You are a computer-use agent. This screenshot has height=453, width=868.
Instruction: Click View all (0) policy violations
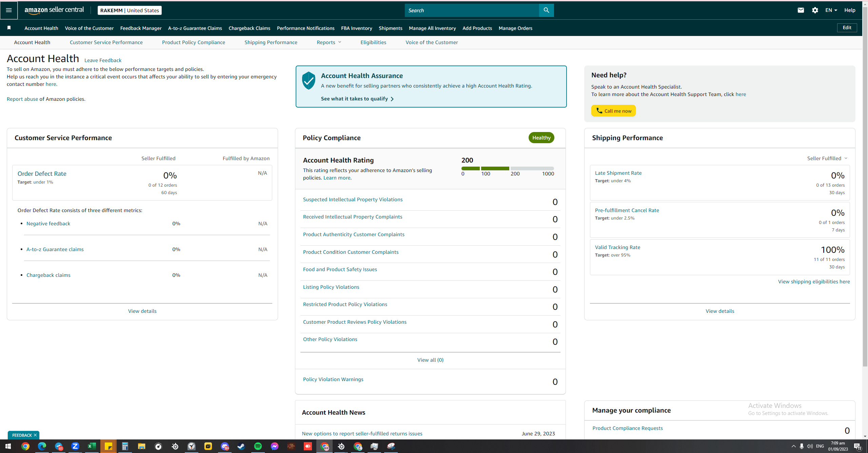430,360
